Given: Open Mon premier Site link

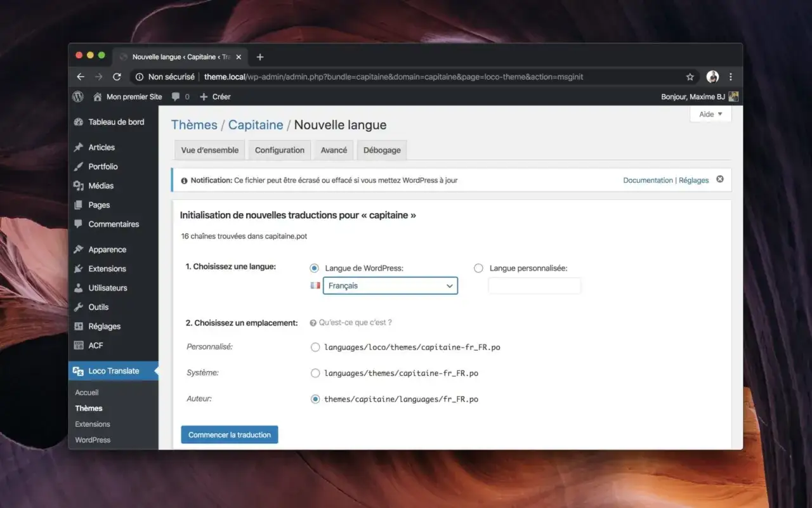Looking at the screenshot, I should (x=134, y=97).
